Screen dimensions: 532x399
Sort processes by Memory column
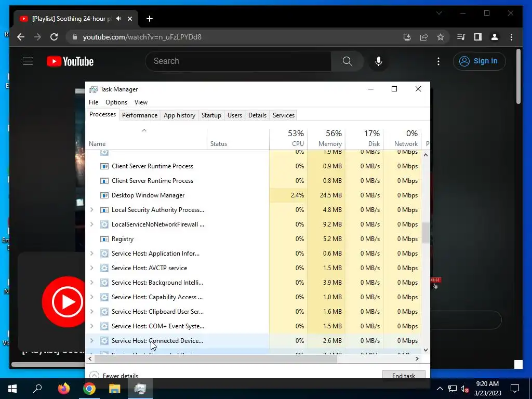tap(326, 138)
